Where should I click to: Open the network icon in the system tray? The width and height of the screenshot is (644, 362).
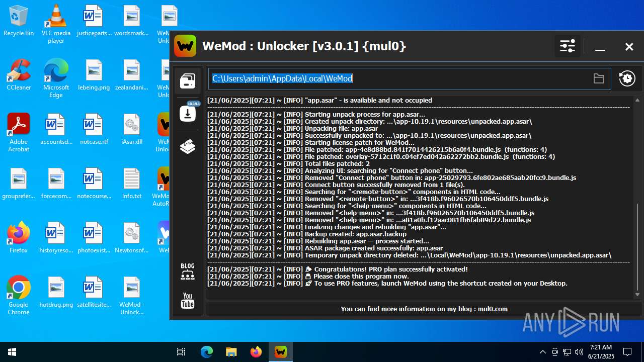coord(567,352)
